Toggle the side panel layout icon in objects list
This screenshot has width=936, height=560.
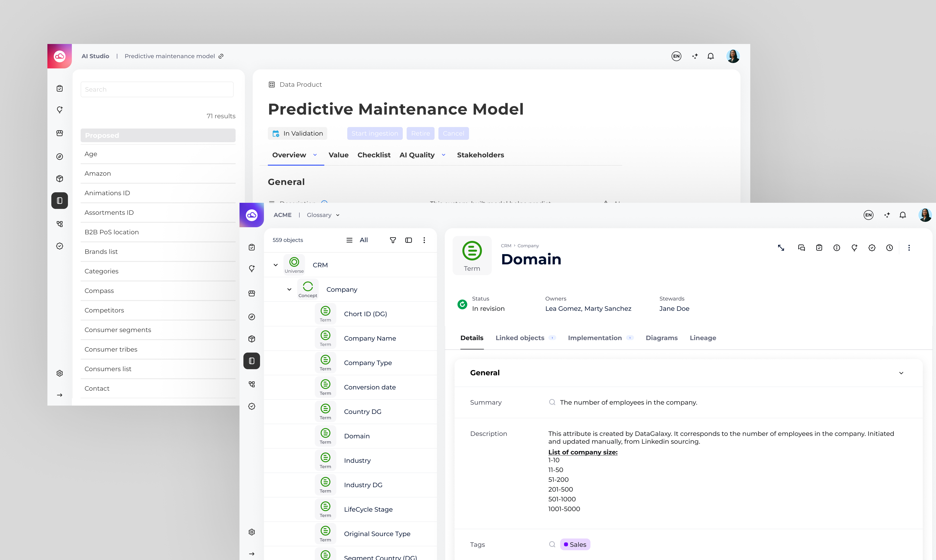pyautogui.click(x=409, y=240)
